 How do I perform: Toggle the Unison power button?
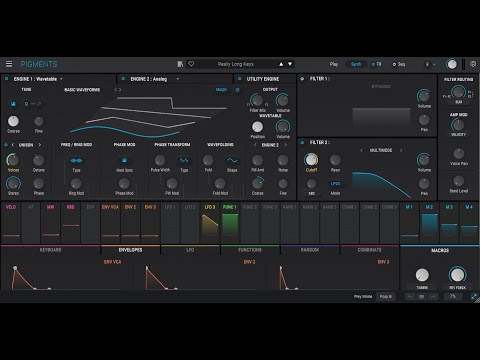point(6,145)
